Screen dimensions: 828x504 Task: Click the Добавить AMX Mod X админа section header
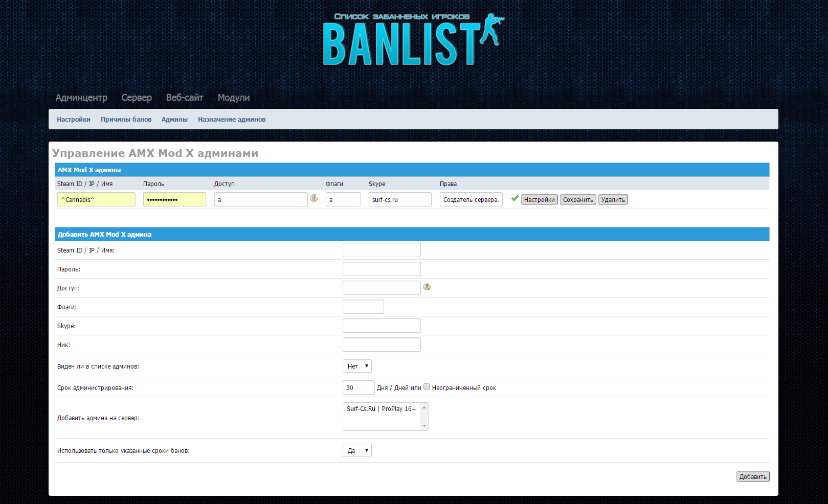click(x=412, y=234)
